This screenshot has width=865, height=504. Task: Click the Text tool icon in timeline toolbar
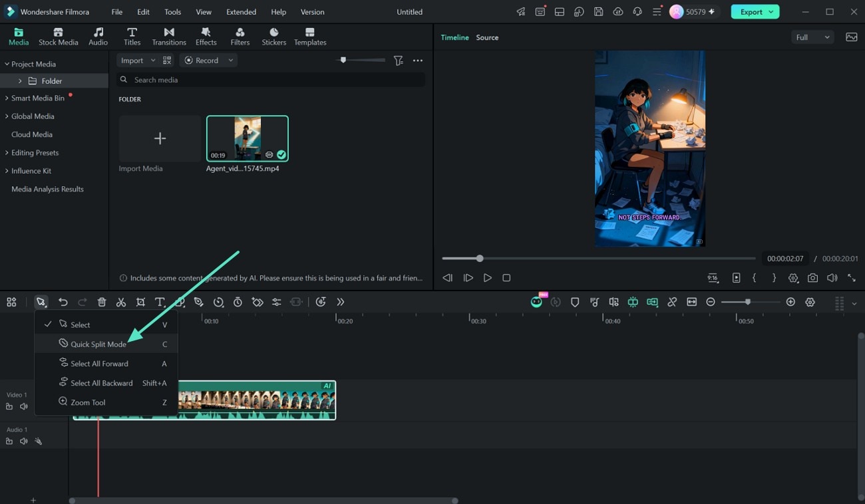point(160,302)
